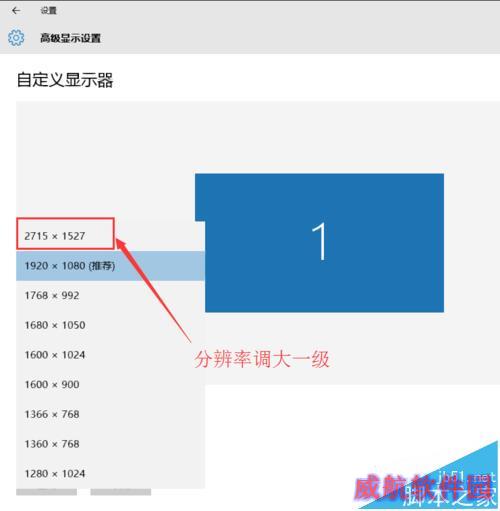Click the 自定义显示器 heading
The height and width of the screenshot is (511, 500).
click(65, 80)
